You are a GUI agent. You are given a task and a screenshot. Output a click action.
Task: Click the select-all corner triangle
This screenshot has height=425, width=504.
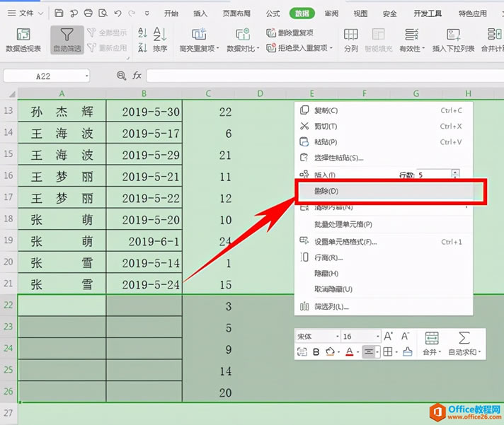(x=12, y=94)
